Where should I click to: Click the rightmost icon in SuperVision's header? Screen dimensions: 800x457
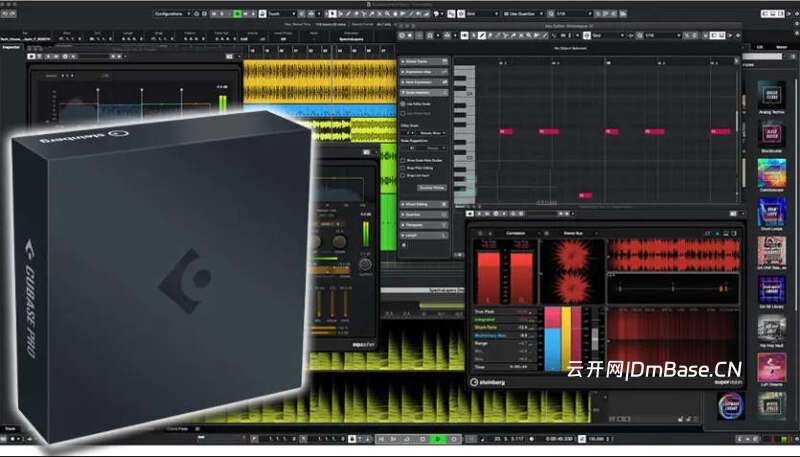(x=734, y=233)
